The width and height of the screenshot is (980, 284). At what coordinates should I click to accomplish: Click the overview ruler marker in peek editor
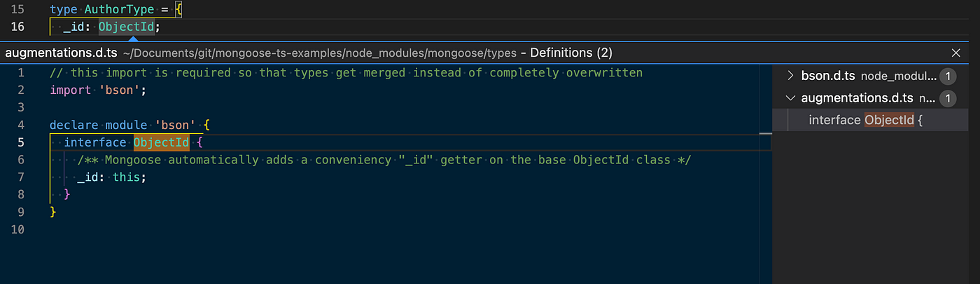click(x=766, y=133)
